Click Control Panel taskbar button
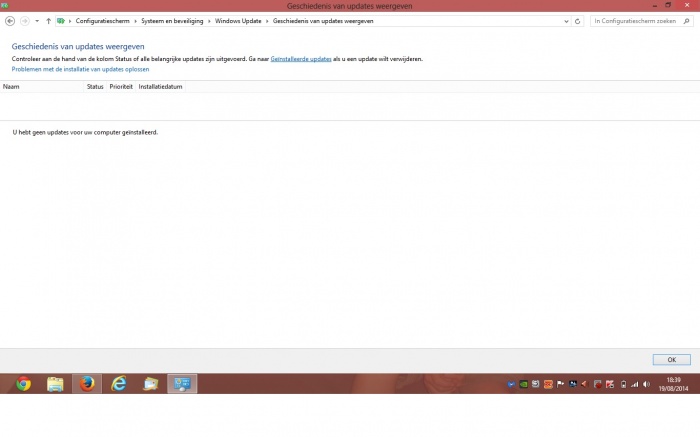The height and width of the screenshot is (437, 700). pyautogui.click(x=182, y=384)
